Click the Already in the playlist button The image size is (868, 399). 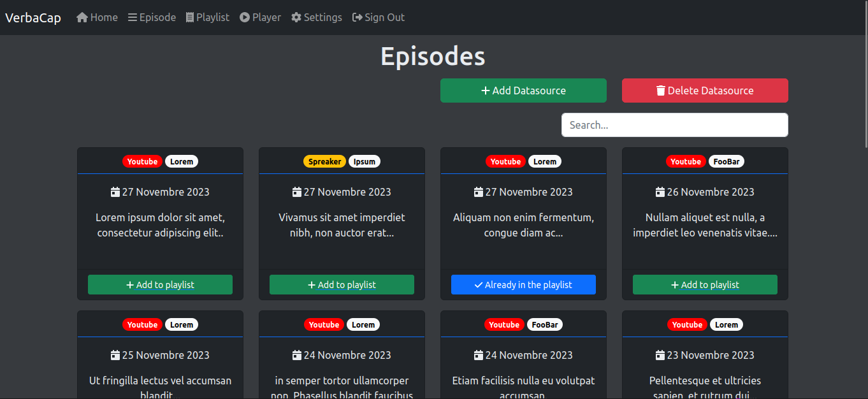click(x=523, y=285)
